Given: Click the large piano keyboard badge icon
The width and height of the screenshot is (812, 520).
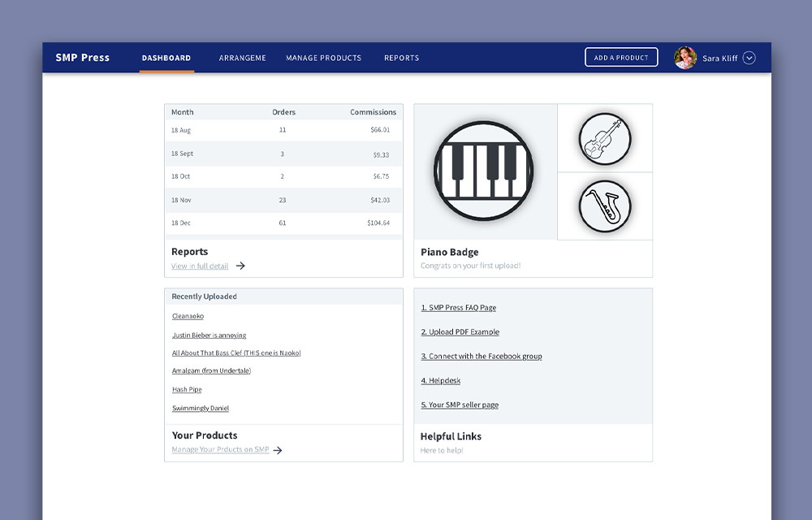Looking at the screenshot, I should point(484,171).
